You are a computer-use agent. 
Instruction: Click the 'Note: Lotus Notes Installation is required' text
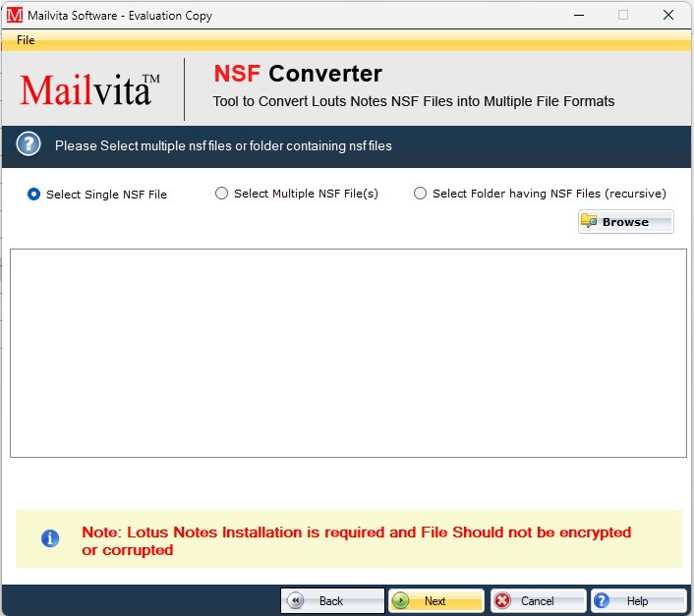pos(356,540)
